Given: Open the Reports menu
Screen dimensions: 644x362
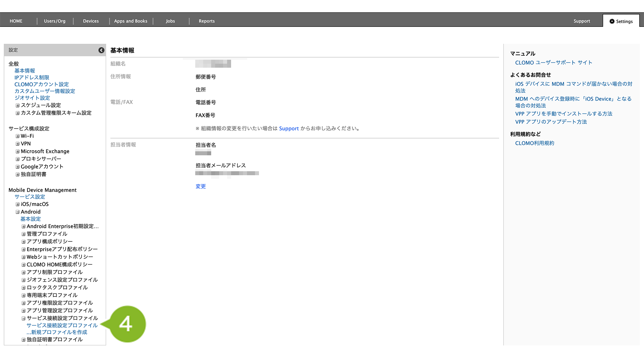Looking at the screenshot, I should 206,21.
